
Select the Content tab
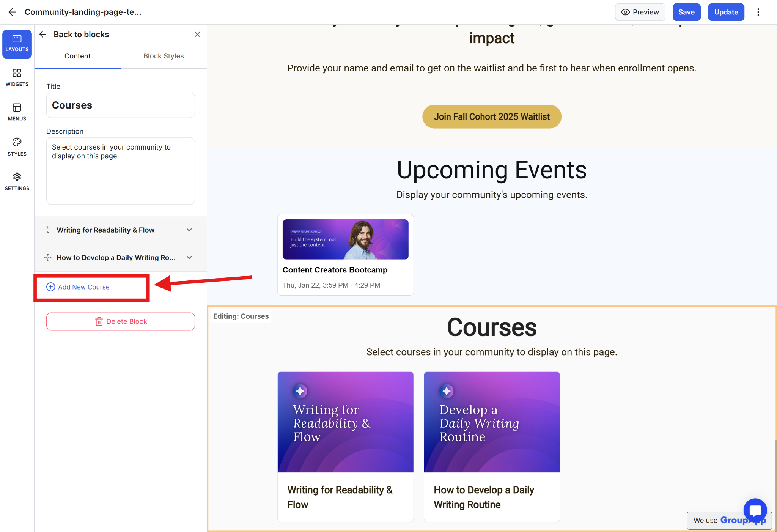77,56
